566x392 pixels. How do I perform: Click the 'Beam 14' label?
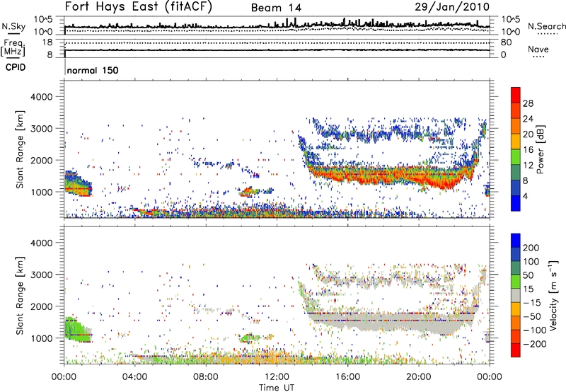point(276,8)
